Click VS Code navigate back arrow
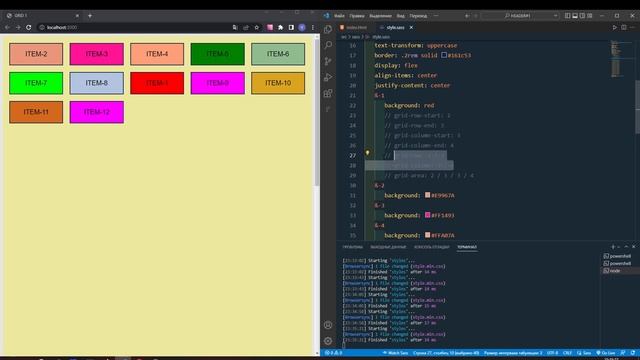This screenshot has height=360, width=640. point(467,16)
